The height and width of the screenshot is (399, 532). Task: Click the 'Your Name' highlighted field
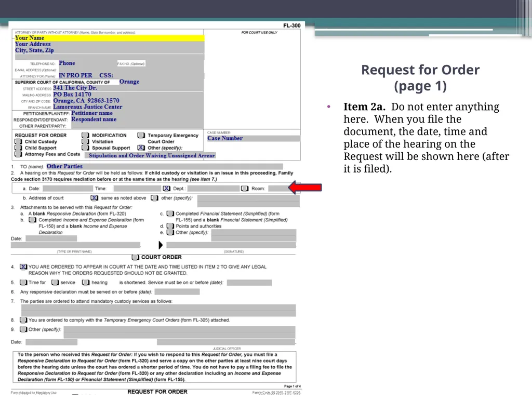pyautogui.click(x=109, y=38)
